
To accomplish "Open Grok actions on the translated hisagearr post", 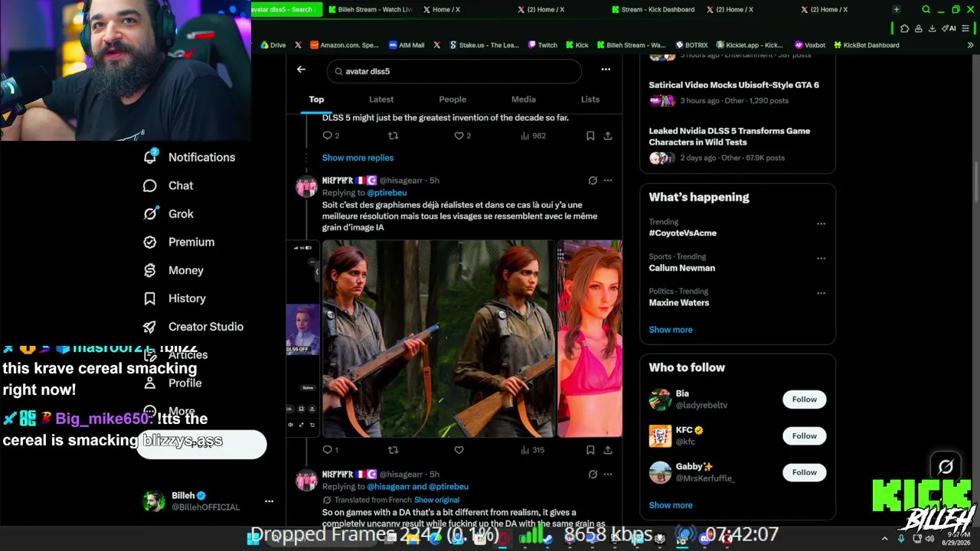I will click(x=593, y=474).
